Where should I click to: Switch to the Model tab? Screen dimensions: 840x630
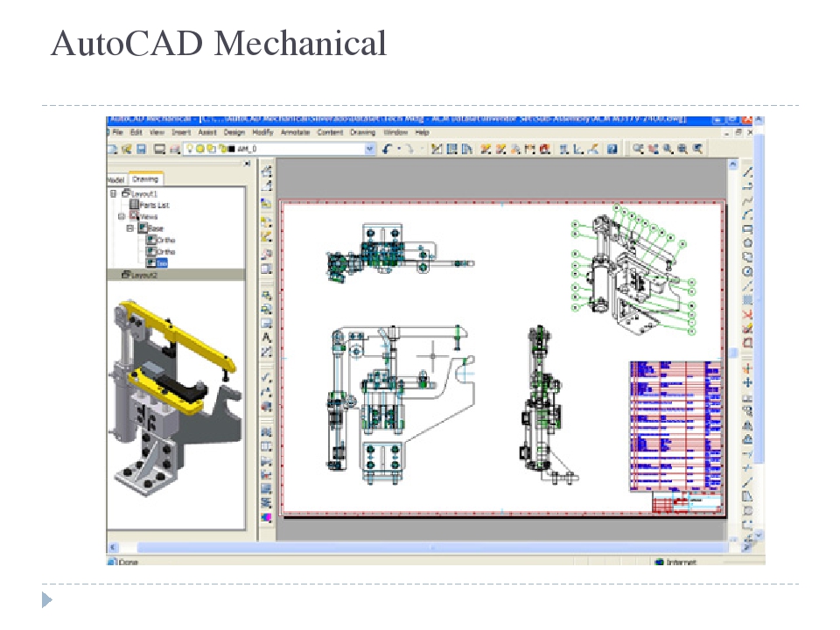[x=115, y=179]
